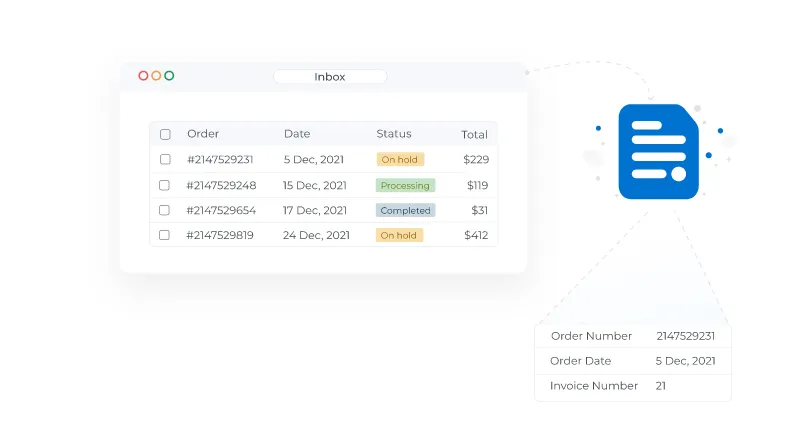Click the 15 Dec, 2021 date cell
The image size is (799, 431).
[315, 185]
